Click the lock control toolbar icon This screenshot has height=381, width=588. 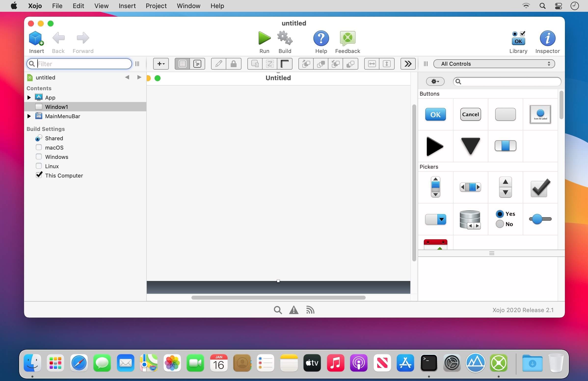233,64
